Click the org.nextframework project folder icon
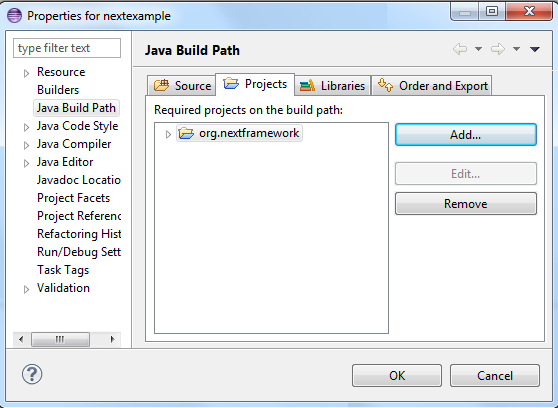 coord(186,133)
